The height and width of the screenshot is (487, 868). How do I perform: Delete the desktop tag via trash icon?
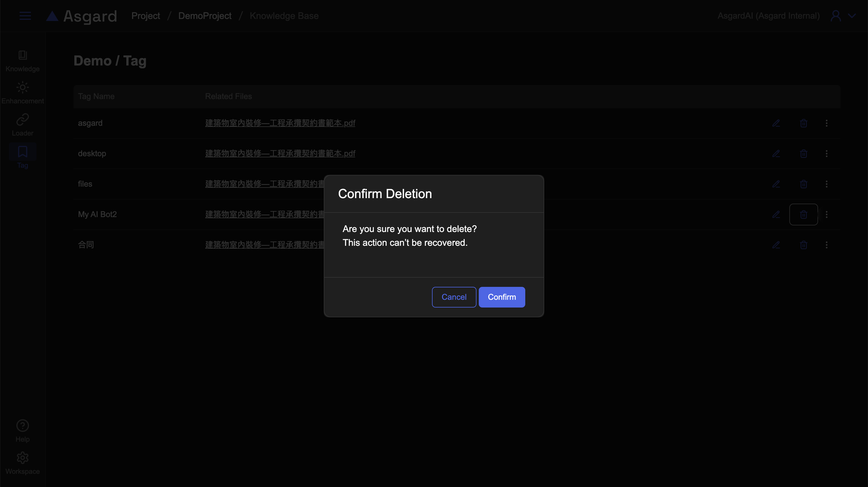(x=803, y=154)
